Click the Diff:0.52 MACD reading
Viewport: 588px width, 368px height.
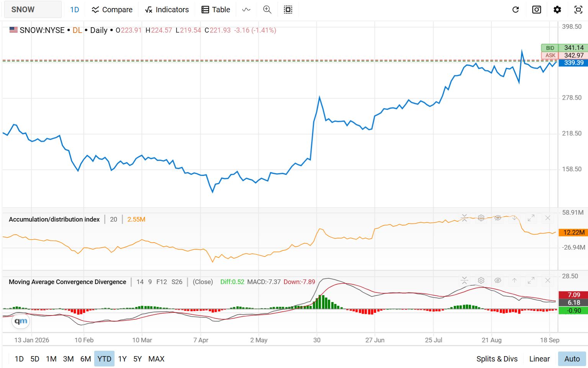(232, 282)
